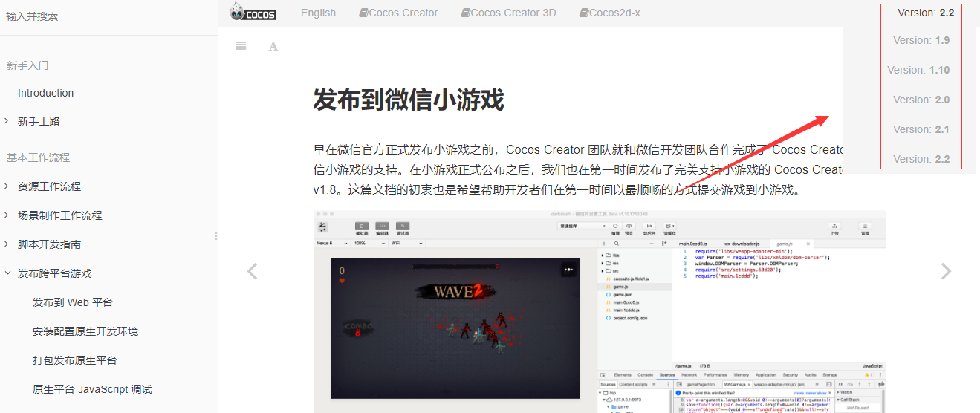The width and height of the screenshot is (980, 413).
Task: Open 新手上路 in the sidebar
Action: (39, 121)
